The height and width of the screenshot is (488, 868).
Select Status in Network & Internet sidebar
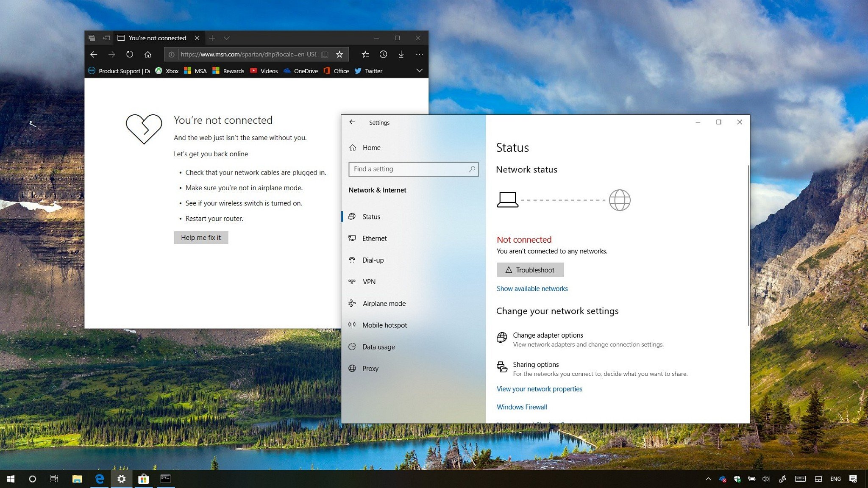click(371, 216)
